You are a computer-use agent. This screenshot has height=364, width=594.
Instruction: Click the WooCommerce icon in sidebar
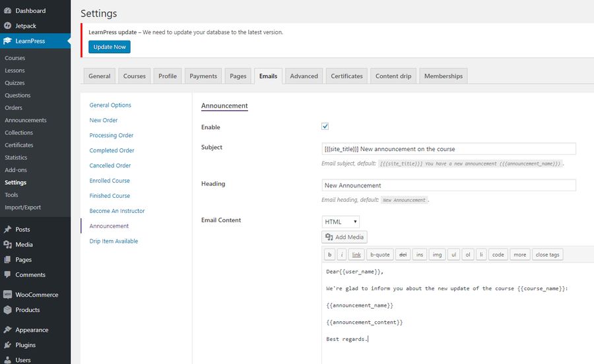[x=7, y=294]
